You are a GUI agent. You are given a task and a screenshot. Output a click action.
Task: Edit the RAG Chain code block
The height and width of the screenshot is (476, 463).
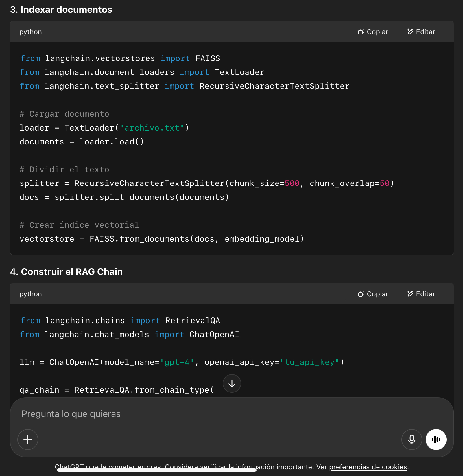pyautogui.click(x=421, y=294)
